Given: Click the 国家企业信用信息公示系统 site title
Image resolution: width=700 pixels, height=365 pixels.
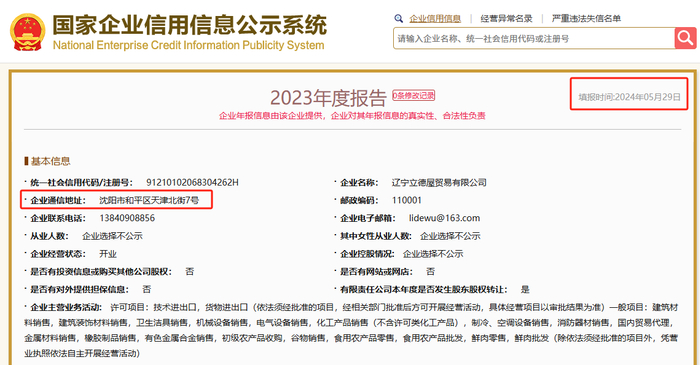Looking at the screenshot, I should click(190, 25).
